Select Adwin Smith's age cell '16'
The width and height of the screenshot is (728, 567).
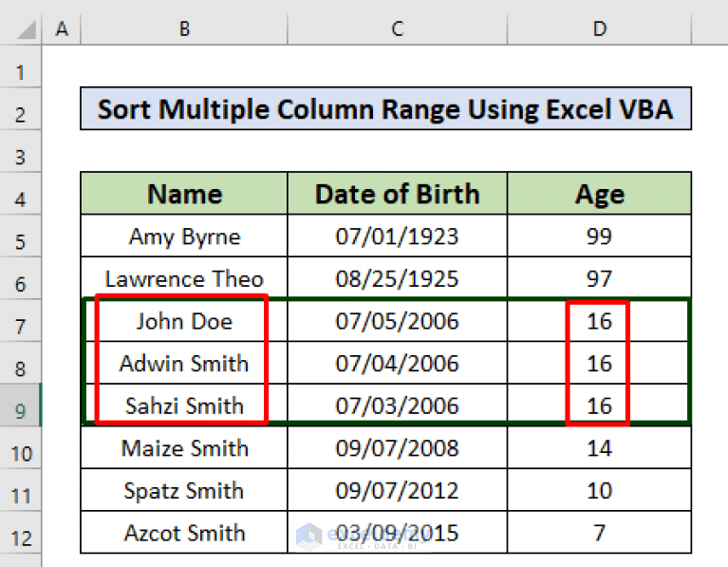600,363
